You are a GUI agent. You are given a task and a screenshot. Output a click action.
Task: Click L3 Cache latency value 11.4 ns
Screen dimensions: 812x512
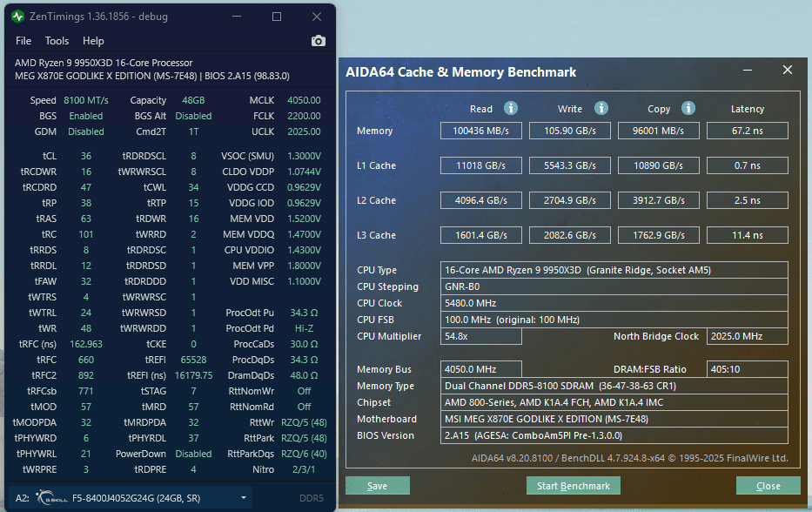[748, 235]
